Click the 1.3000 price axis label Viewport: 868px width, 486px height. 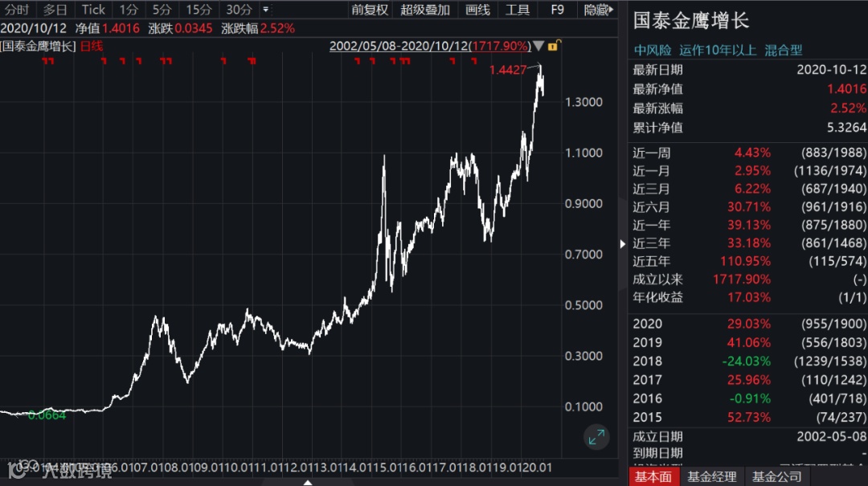[x=583, y=102]
